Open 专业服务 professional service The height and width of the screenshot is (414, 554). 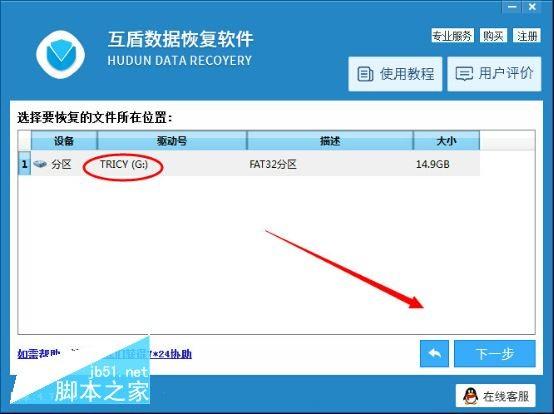(452, 36)
